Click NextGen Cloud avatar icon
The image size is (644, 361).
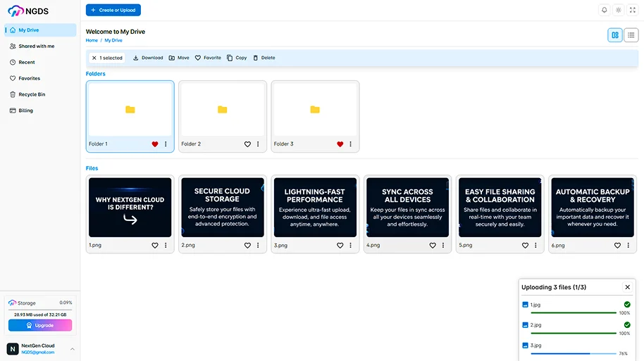(x=13, y=349)
